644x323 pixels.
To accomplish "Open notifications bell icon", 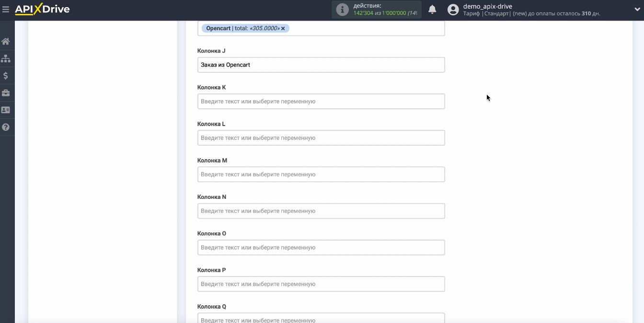I will click(x=432, y=10).
